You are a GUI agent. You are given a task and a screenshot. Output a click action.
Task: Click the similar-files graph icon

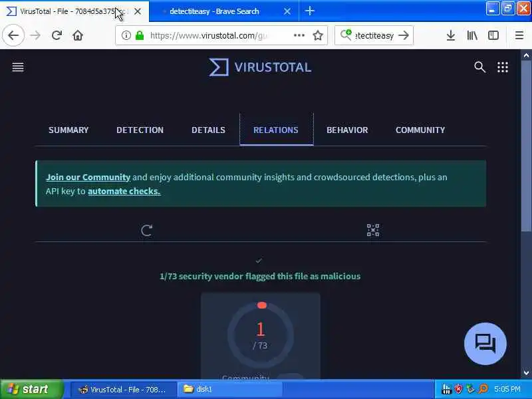[373, 230]
